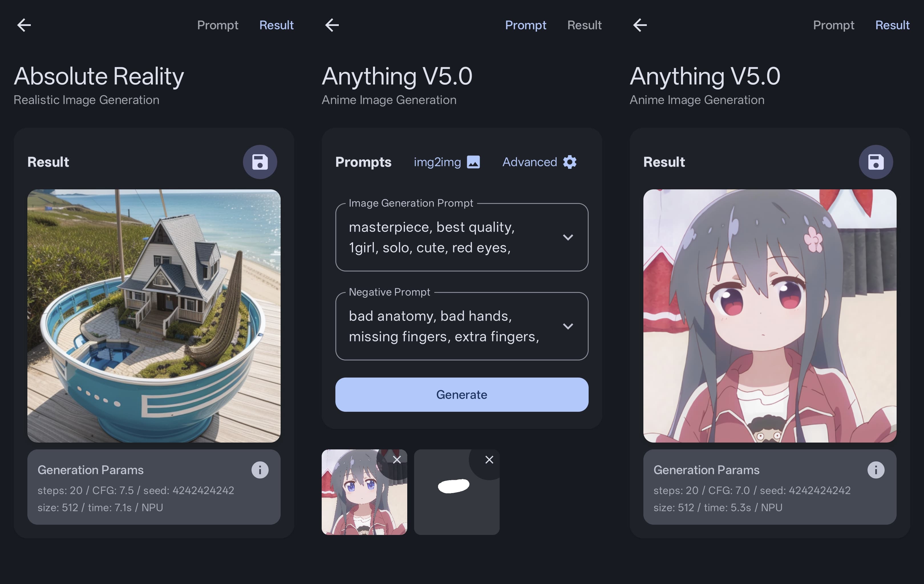This screenshot has width=924, height=584.
Task: Switch to the Prompt tab on Absolute Reality
Action: click(218, 25)
